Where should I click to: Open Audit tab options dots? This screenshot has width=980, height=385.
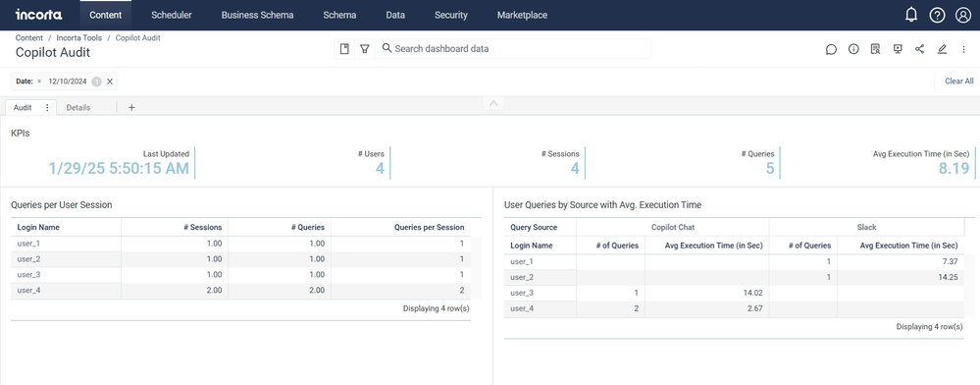pyautogui.click(x=47, y=108)
